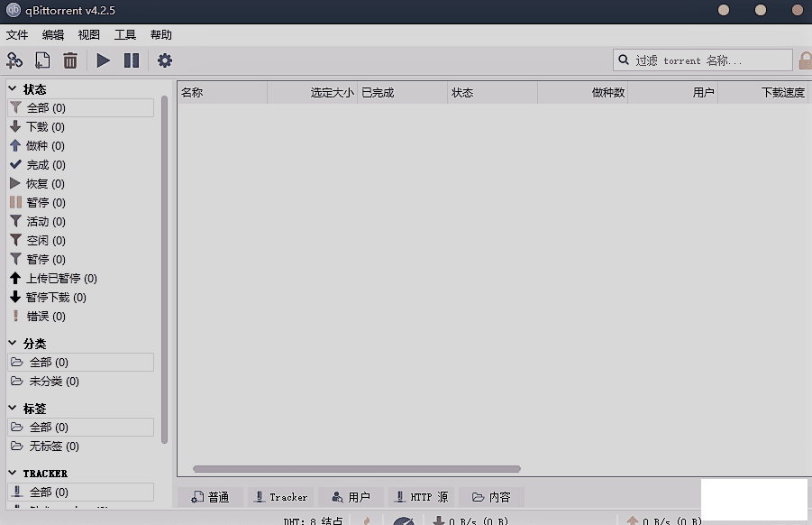Sort by the 状态 column header
The height and width of the screenshot is (525, 812).
[x=492, y=93]
